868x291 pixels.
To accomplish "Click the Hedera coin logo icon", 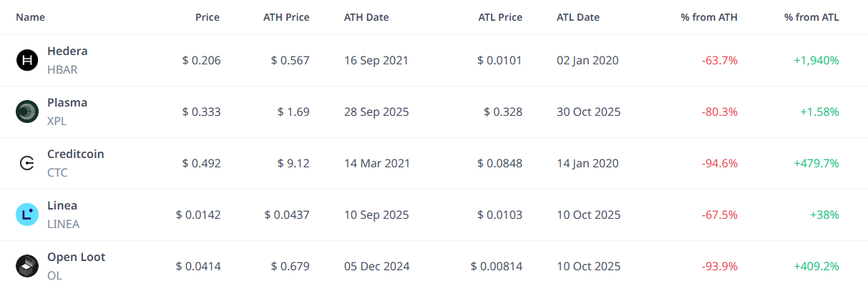I will point(27,61).
